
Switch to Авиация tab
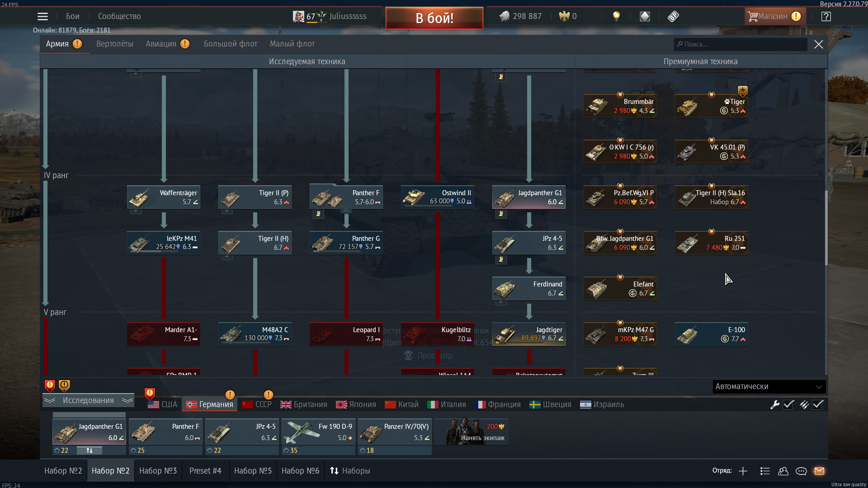pyautogui.click(x=161, y=44)
